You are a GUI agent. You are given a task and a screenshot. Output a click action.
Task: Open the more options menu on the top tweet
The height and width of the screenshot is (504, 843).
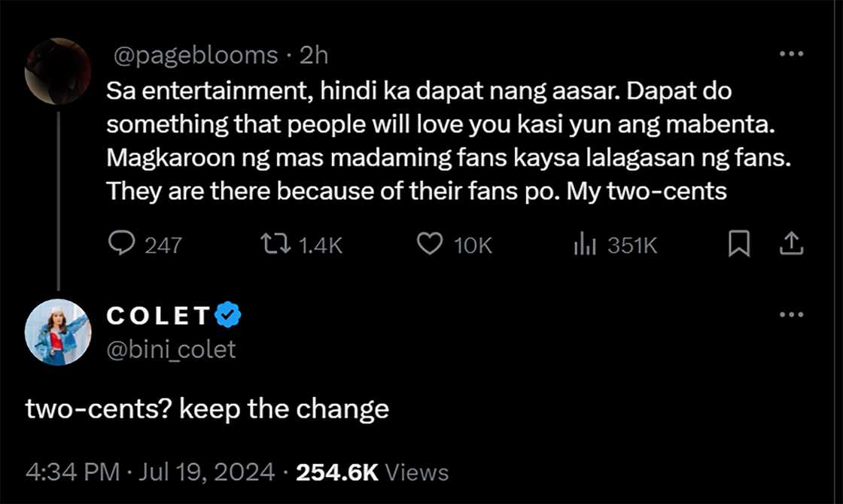pyautogui.click(x=791, y=53)
